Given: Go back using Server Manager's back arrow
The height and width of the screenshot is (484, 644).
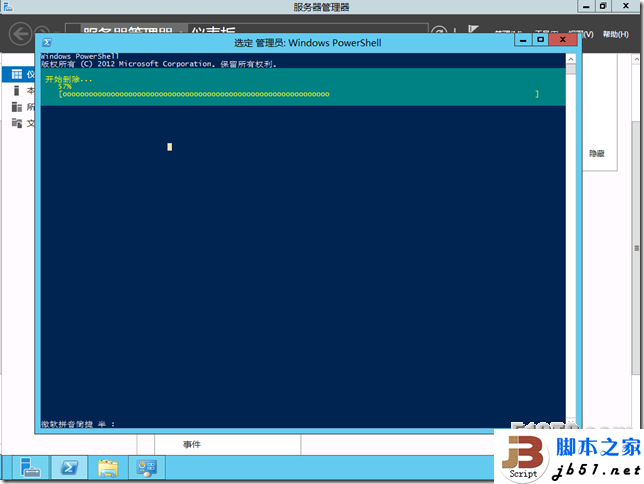Looking at the screenshot, I should [20, 34].
